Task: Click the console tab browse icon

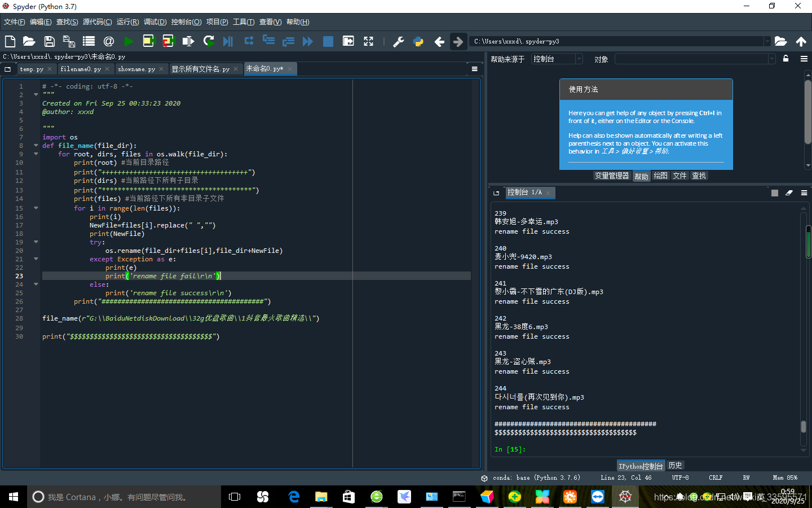Action: [x=496, y=193]
